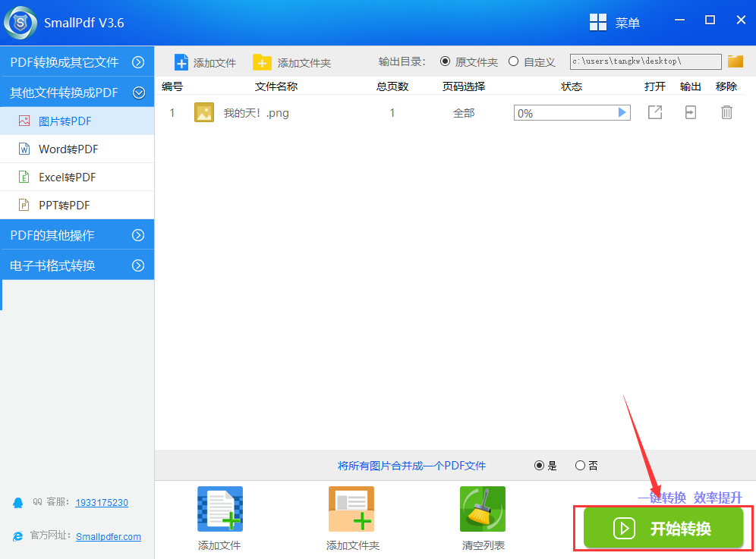Click the top 添加文件夹 yellow folder icon

[262, 63]
